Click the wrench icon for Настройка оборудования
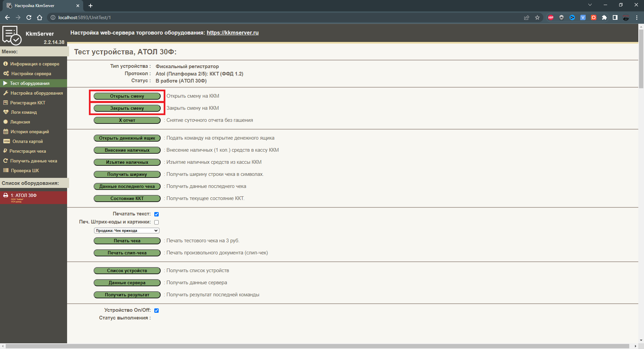 6,93
